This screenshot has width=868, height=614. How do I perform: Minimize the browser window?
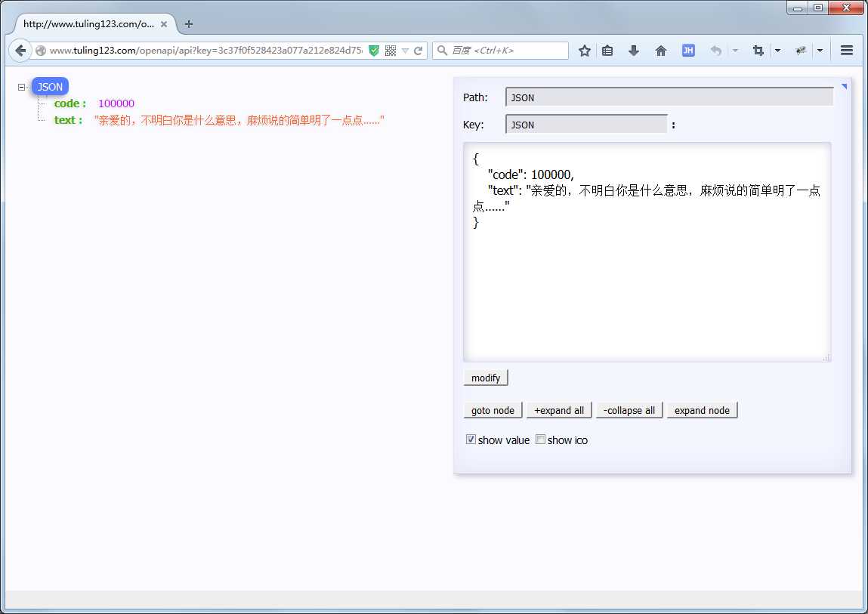[x=797, y=8]
